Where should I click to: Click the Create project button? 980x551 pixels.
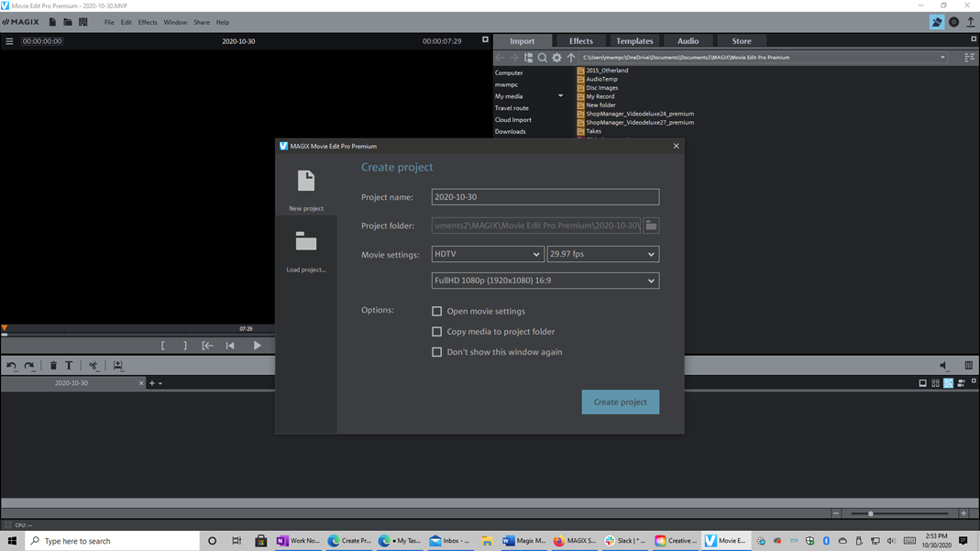pyautogui.click(x=620, y=402)
